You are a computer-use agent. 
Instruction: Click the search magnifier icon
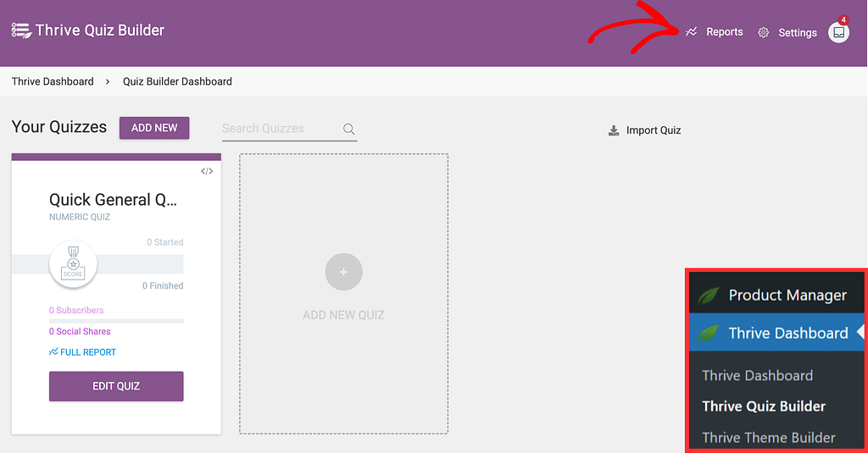click(348, 129)
